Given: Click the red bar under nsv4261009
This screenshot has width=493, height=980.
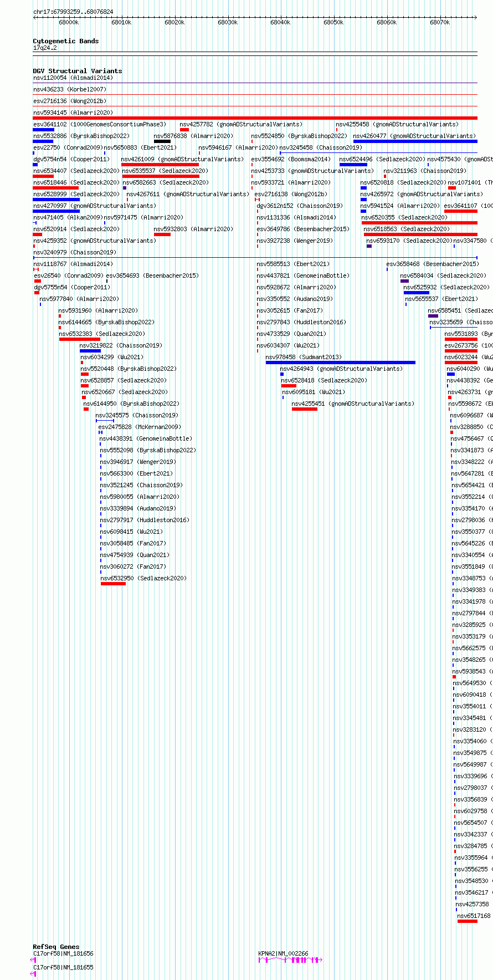Looking at the screenshot, I should (x=160, y=165).
